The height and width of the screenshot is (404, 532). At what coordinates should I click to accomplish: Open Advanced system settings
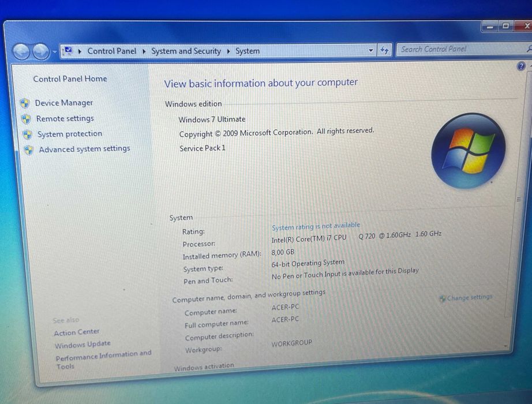coord(84,149)
